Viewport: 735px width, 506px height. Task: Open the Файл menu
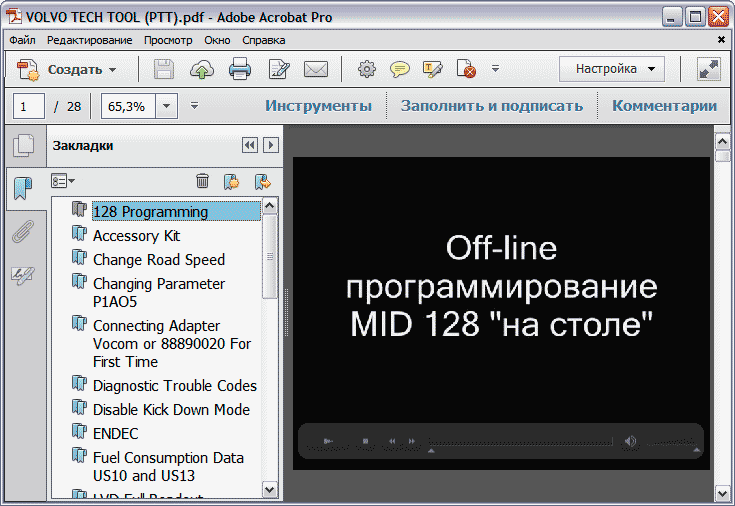coord(22,40)
